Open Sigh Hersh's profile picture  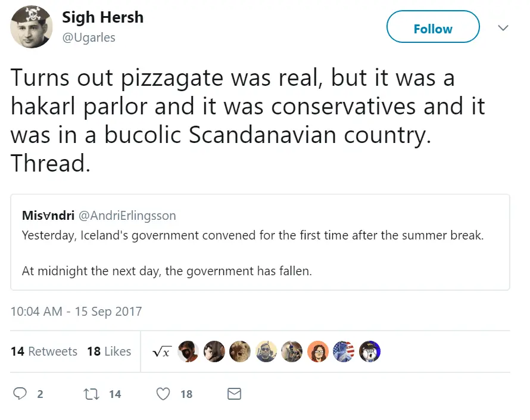pos(32,27)
